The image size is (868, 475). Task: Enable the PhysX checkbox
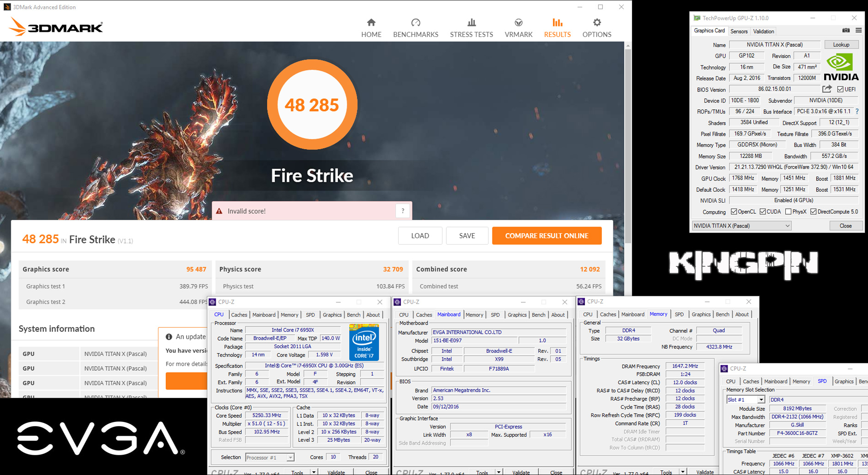point(788,212)
